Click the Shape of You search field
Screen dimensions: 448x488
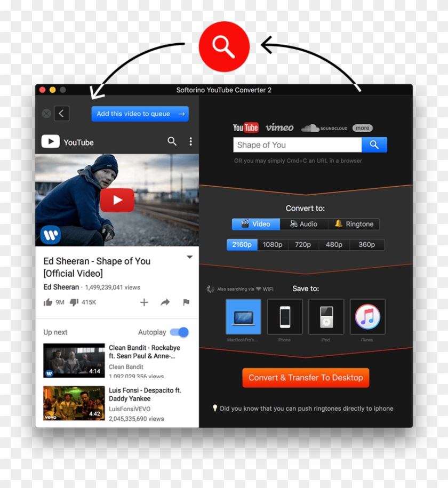[297, 145]
